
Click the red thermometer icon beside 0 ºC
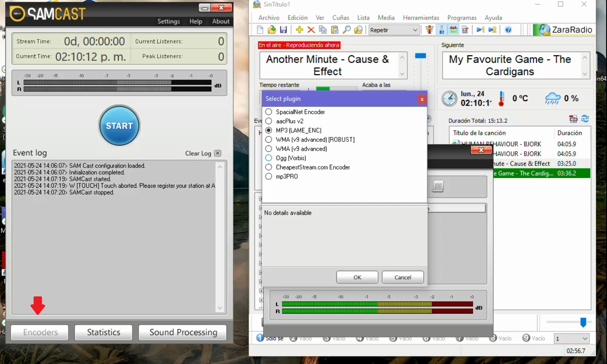tap(501, 99)
